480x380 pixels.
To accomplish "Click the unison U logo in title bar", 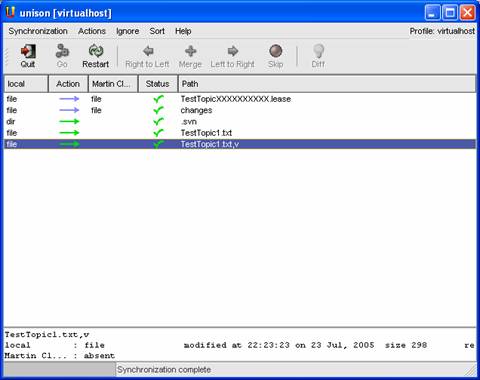I will [10, 12].
